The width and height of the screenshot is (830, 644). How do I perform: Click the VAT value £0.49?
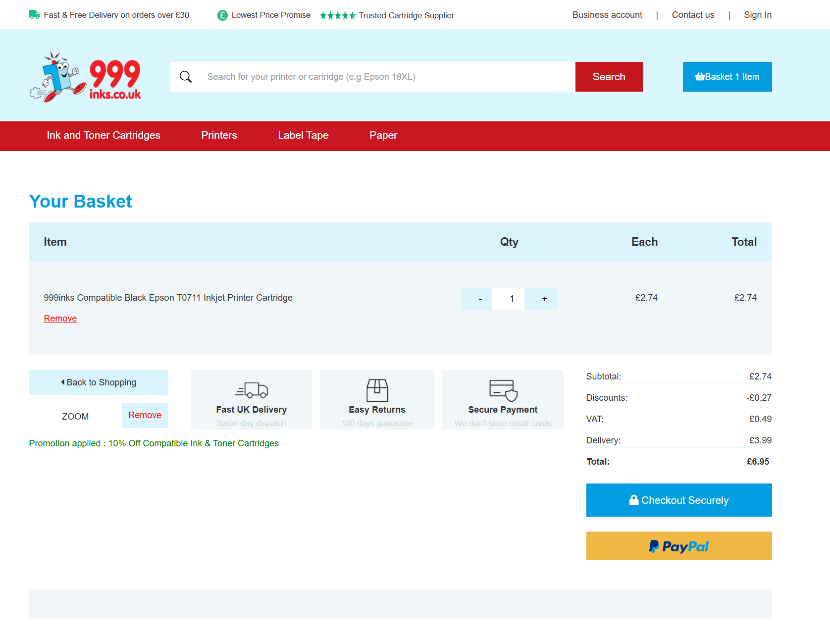point(760,419)
